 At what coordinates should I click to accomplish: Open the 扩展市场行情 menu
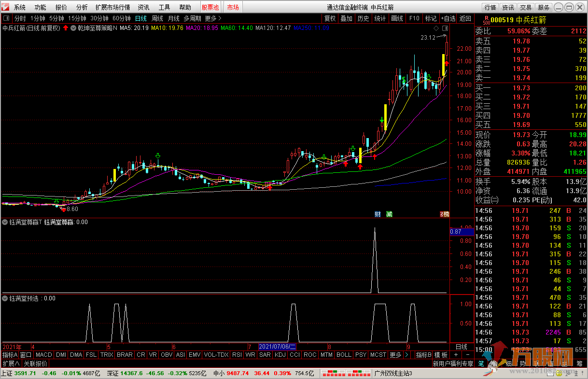pyautogui.click(x=112, y=7)
